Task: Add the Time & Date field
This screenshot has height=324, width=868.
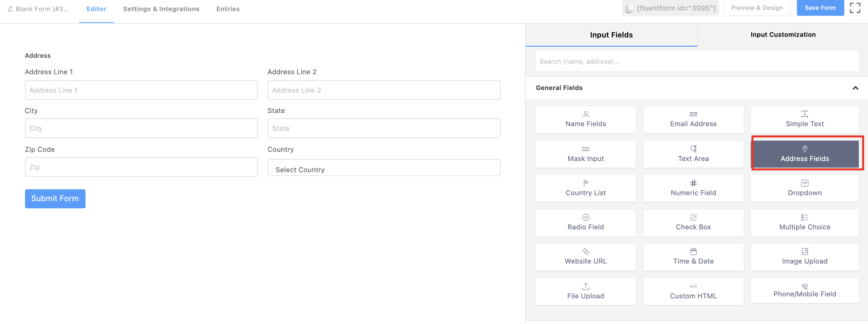Action: pyautogui.click(x=693, y=257)
